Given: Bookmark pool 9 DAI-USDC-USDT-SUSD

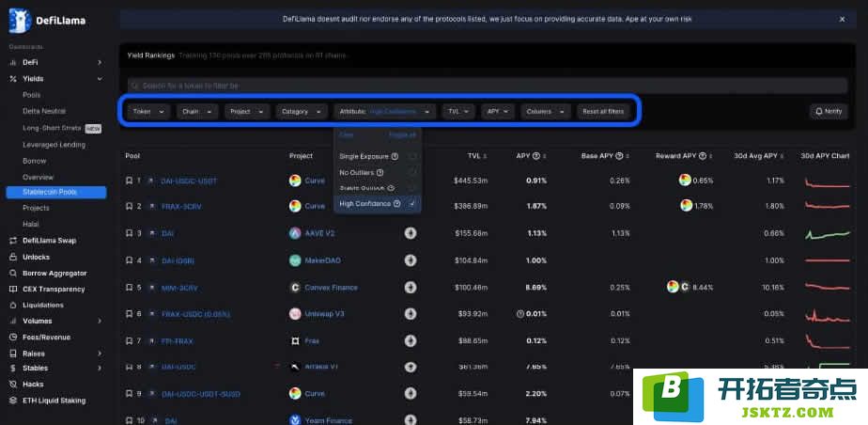Looking at the screenshot, I should pyautogui.click(x=129, y=394).
